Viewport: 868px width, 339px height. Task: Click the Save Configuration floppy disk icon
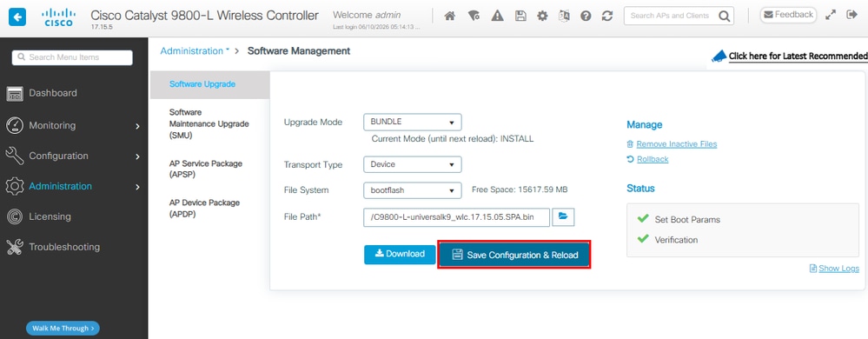520,16
